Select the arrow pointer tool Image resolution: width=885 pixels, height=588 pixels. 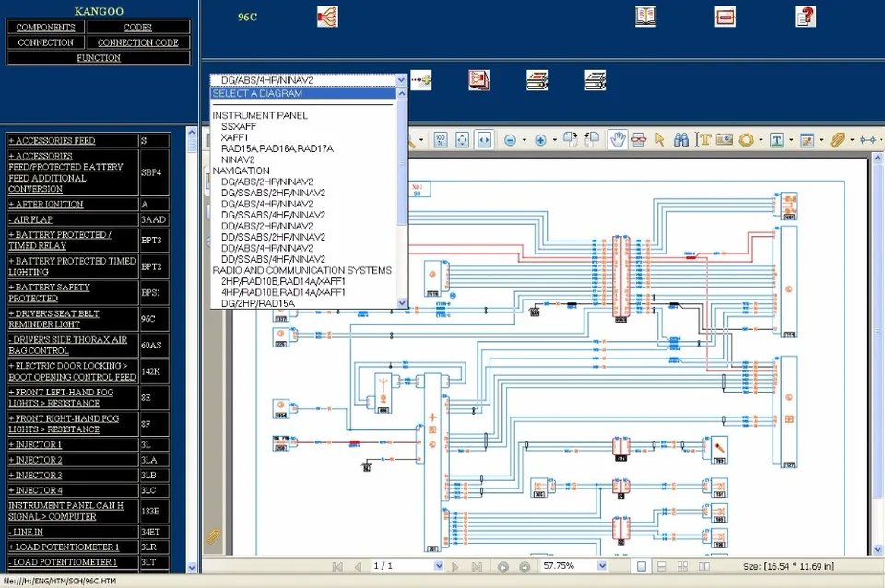(x=659, y=139)
